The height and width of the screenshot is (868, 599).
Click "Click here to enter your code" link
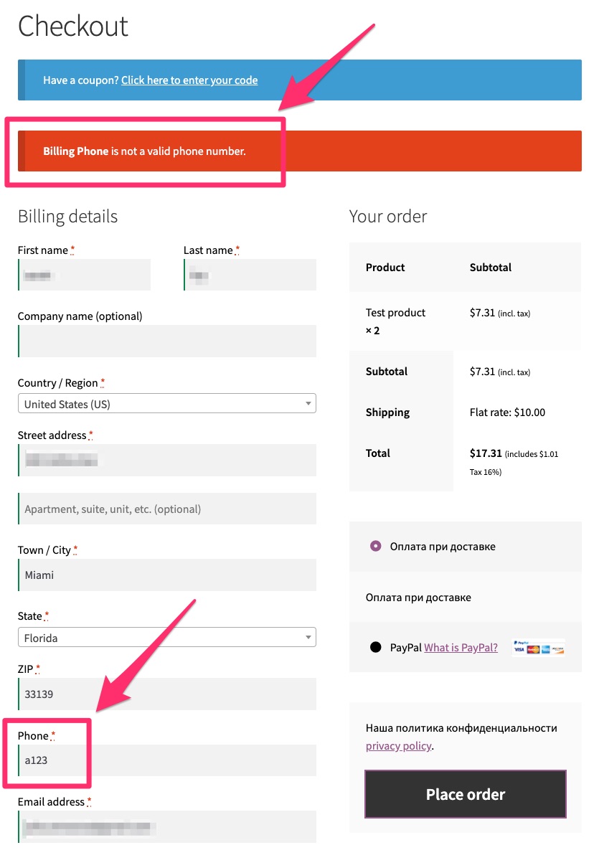coord(189,80)
